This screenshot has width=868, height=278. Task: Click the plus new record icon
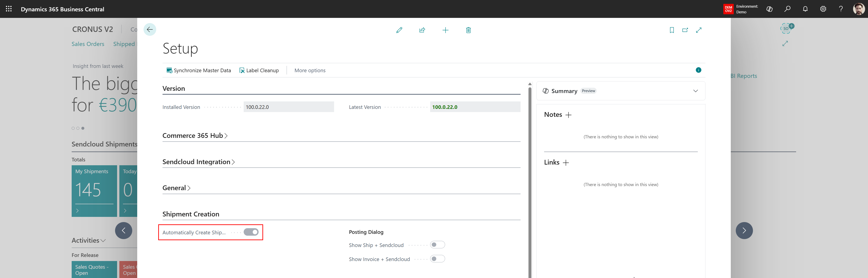point(445,30)
